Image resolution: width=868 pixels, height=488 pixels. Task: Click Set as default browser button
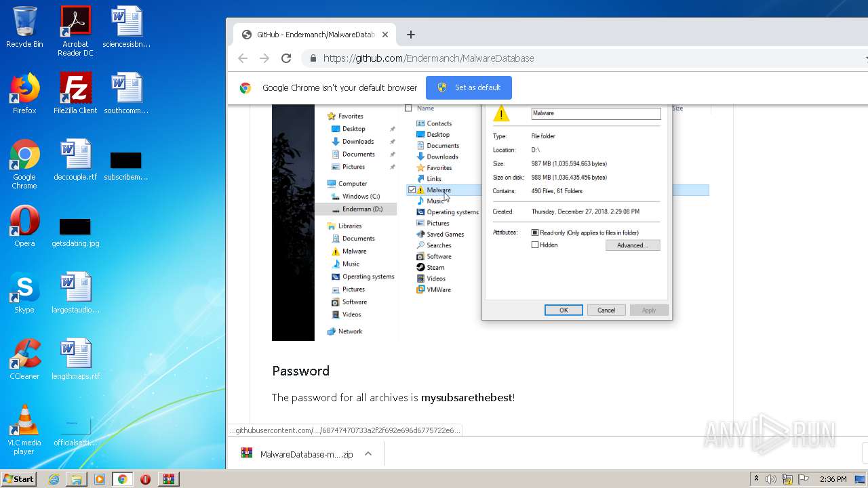coord(469,87)
